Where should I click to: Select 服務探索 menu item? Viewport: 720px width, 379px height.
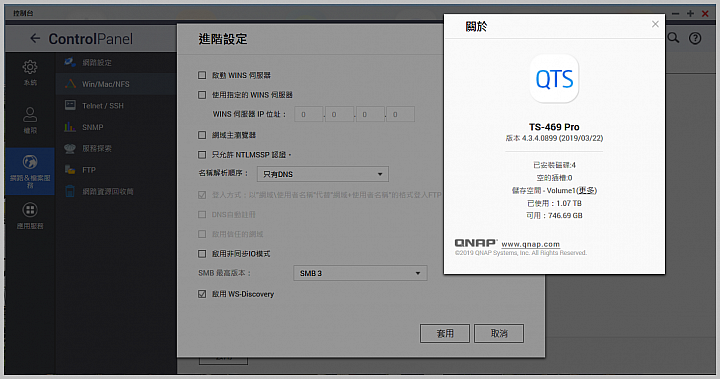pyautogui.click(x=116, y=148)
